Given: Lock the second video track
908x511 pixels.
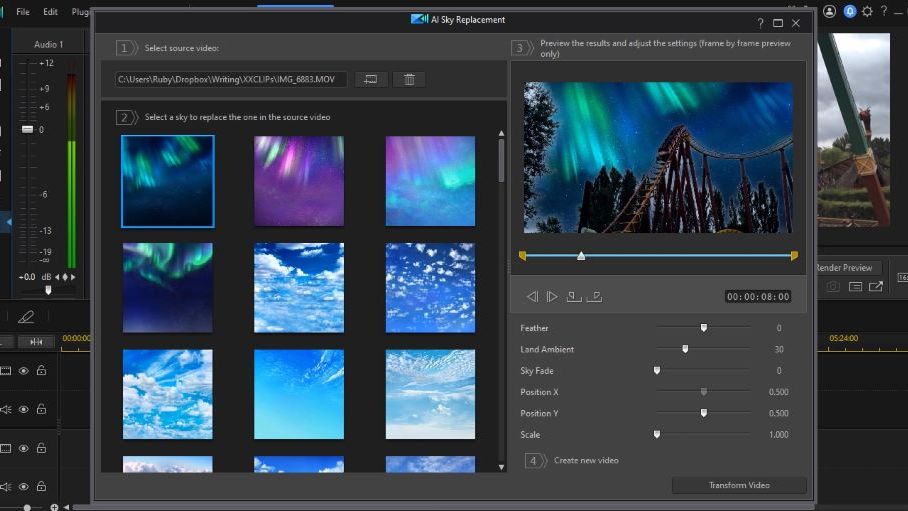Looking at the screenshot, I should 42,448.
